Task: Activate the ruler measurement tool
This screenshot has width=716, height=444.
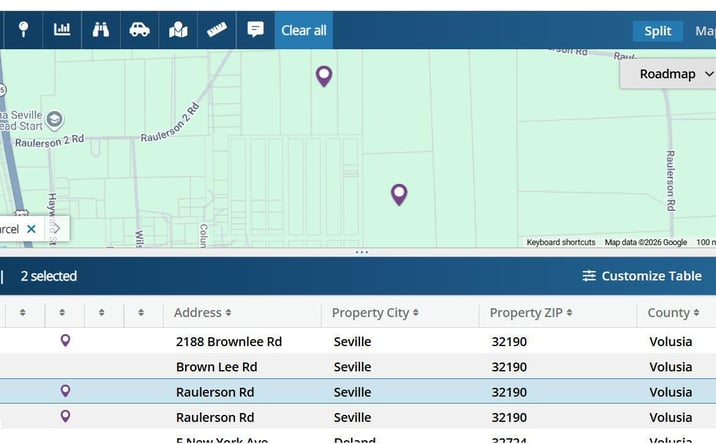Action: [x=217, y=30]
